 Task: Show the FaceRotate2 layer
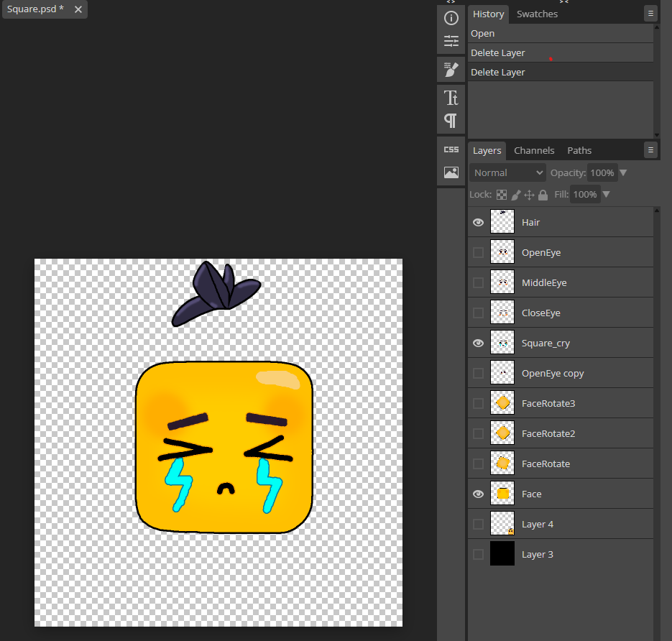(x=478, y=433)
